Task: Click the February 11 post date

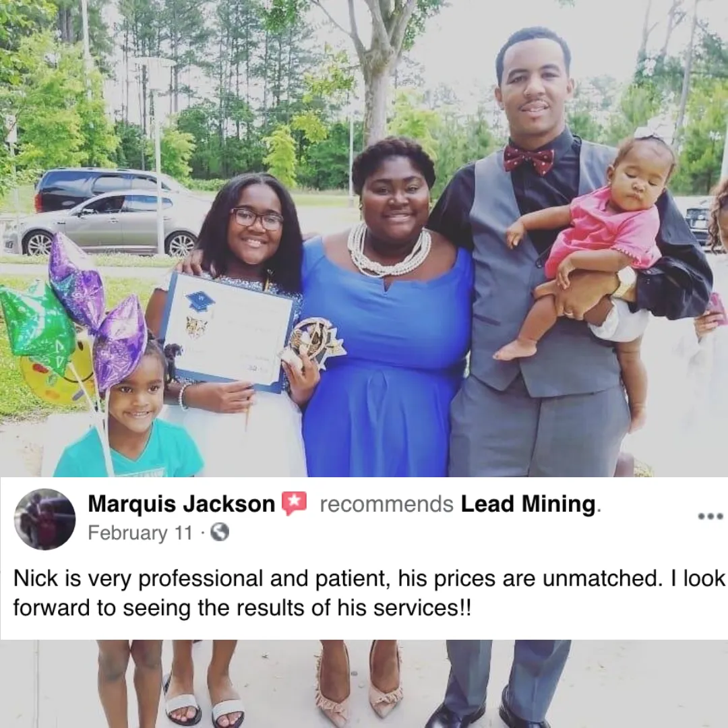Action: click(140, 533)
